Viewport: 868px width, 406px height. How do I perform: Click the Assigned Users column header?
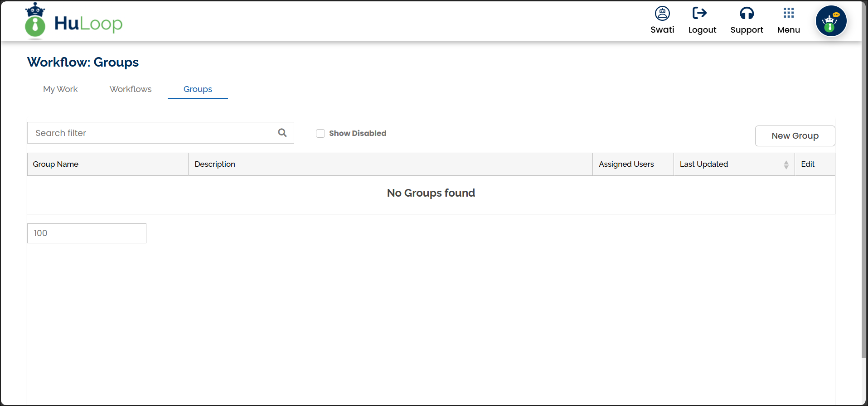pos(626,164)
